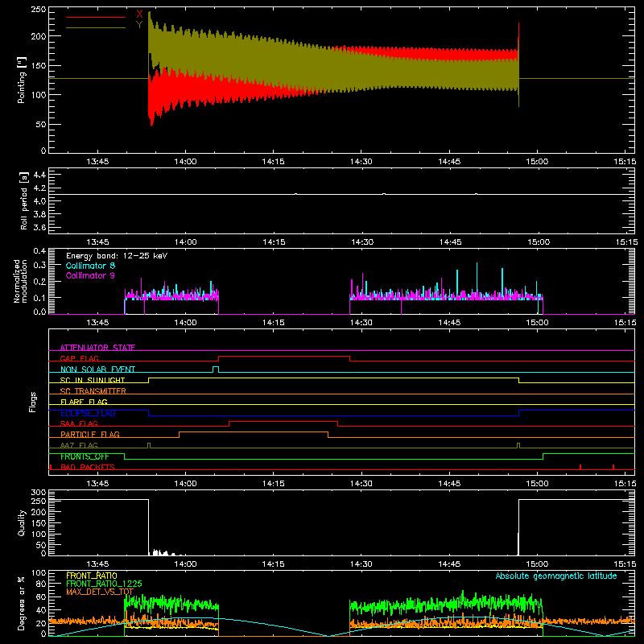Click the 14:30 time label under Pointing plot

click(x=361, y=162)
